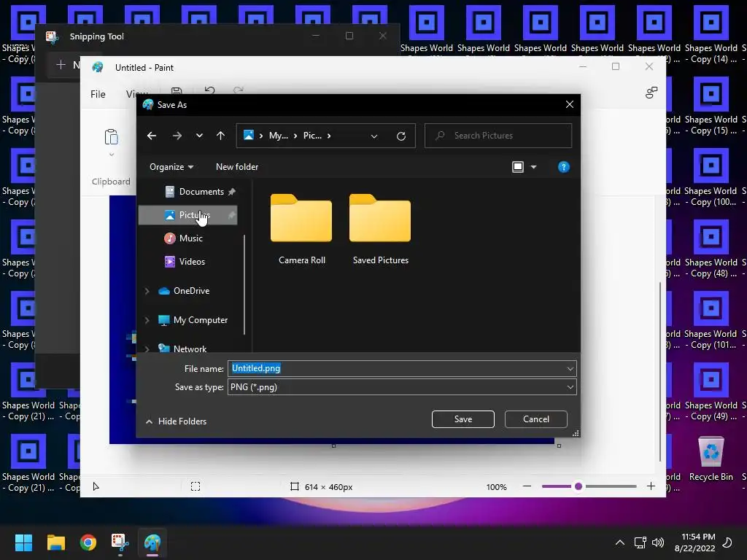
Task: Go forward in Save As dialog
Action: (177, 136)
